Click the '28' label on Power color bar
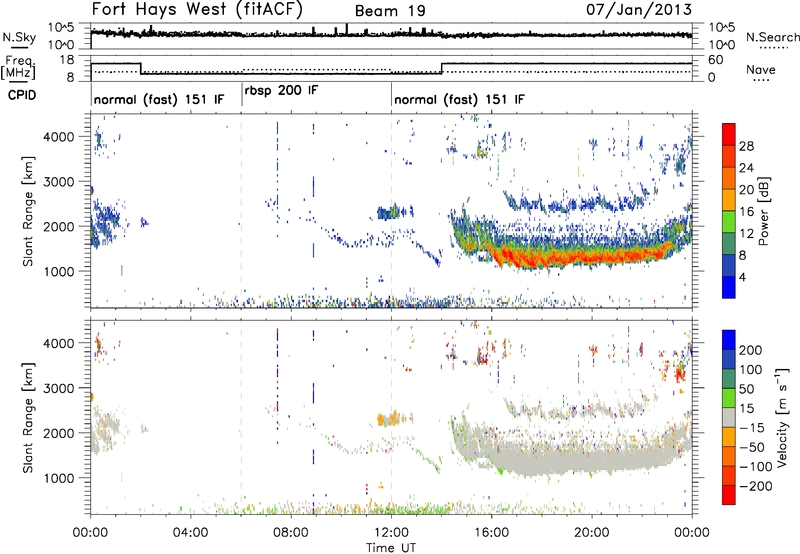 coord(746,146)
